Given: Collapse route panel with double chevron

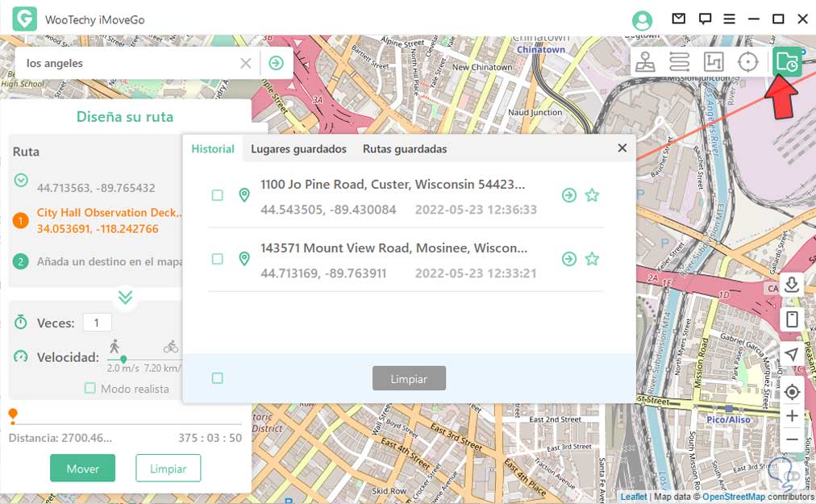Looking at the screenshot, I should click(125, 298).
